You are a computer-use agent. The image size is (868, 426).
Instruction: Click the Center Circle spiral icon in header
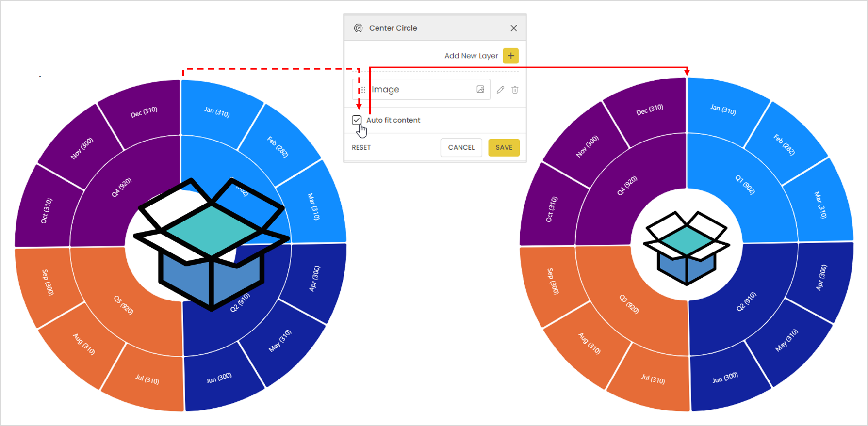pyautogui.click(x=358, y=28)
